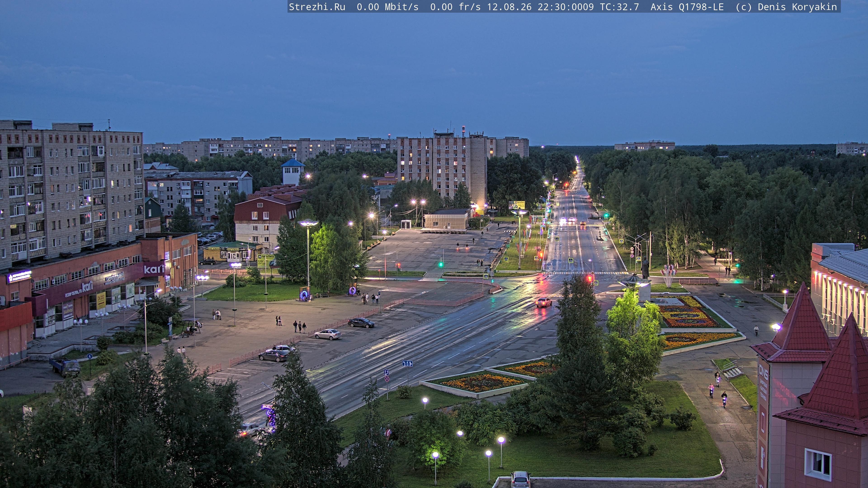The image size is (868, 488).
Task: Click the "Strezhi.Ru" overlay text
Action: (317, 7)
